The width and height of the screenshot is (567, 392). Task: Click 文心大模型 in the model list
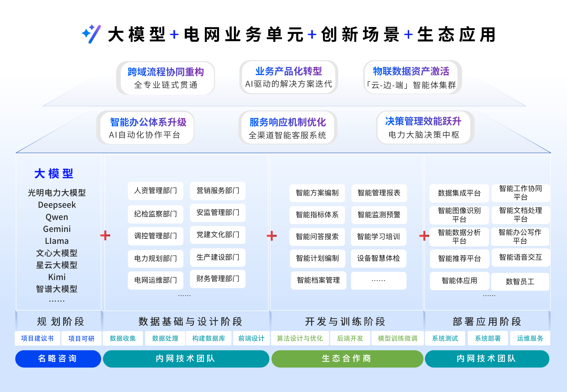point(57,253)
